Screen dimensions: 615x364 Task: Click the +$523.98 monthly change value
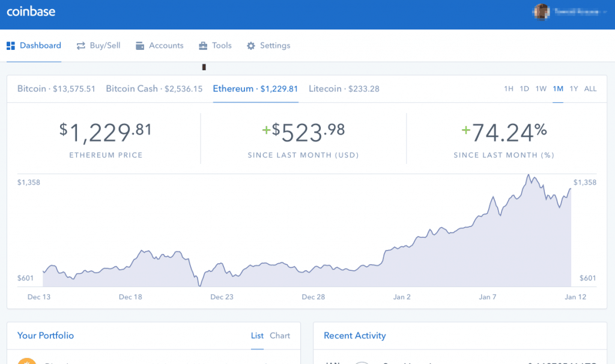tap(303, 132)
